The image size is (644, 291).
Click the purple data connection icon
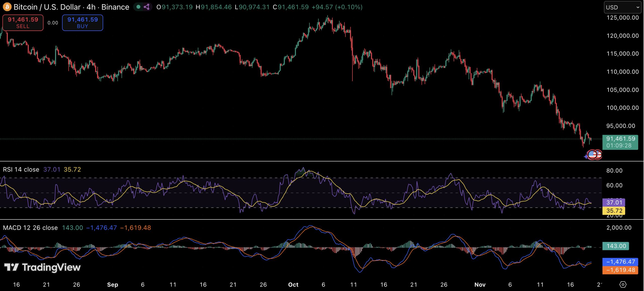[x=147, y=7]
